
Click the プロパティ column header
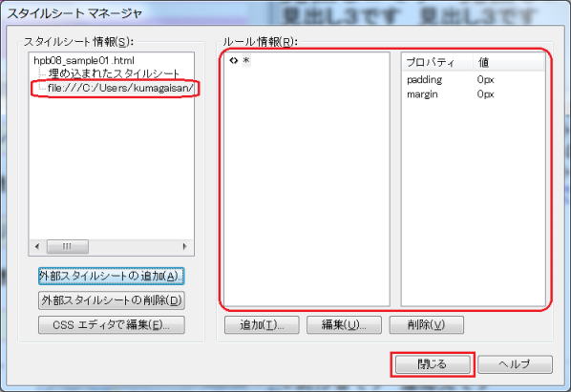[x=438, y=63]
